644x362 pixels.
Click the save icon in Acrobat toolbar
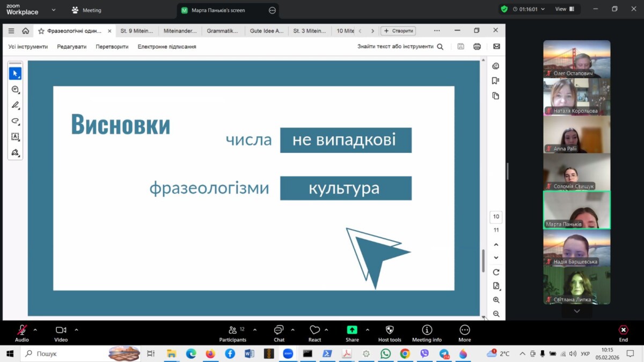(x=460, y=47)
